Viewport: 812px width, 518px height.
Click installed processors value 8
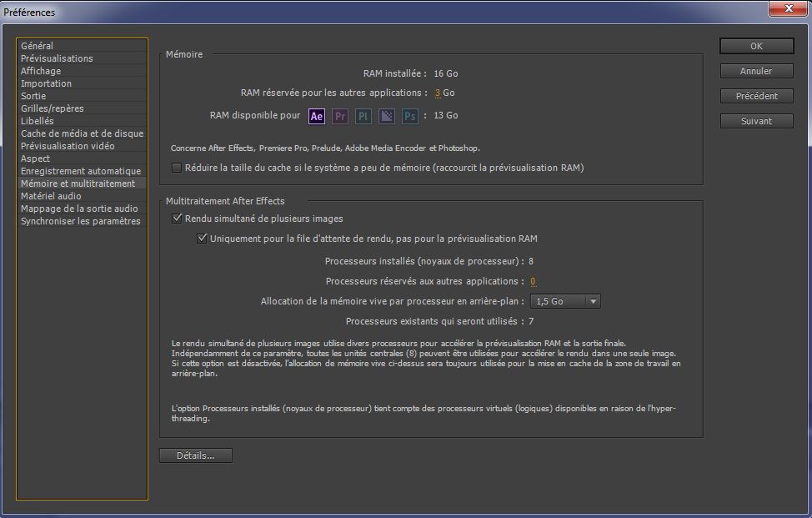(531, 261)
